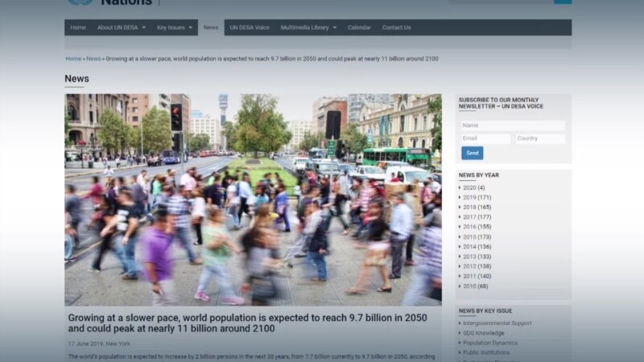Click the Country input field
Screen dimensions: 644x362
coord(539,138)
